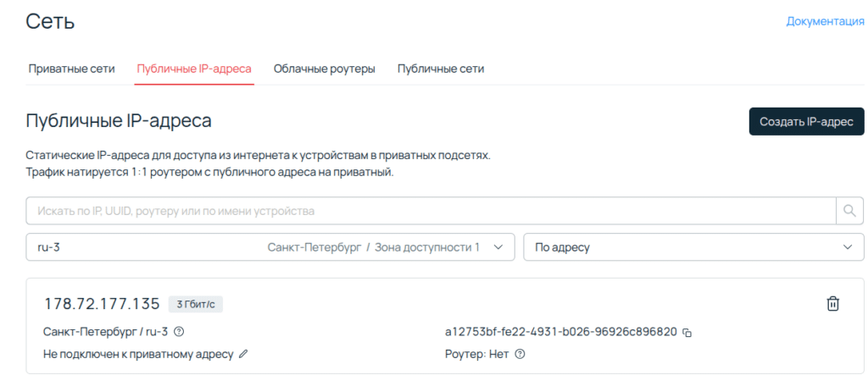Copy the UUID a12753bf-fe22-4931-b026-96926c896820

click(687, 333)
